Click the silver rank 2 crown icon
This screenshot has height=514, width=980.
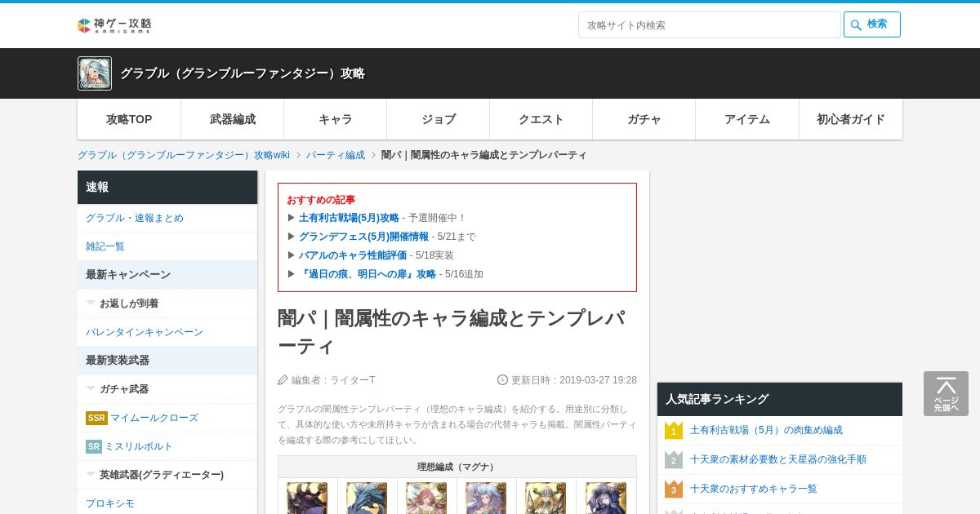[674, 459]
